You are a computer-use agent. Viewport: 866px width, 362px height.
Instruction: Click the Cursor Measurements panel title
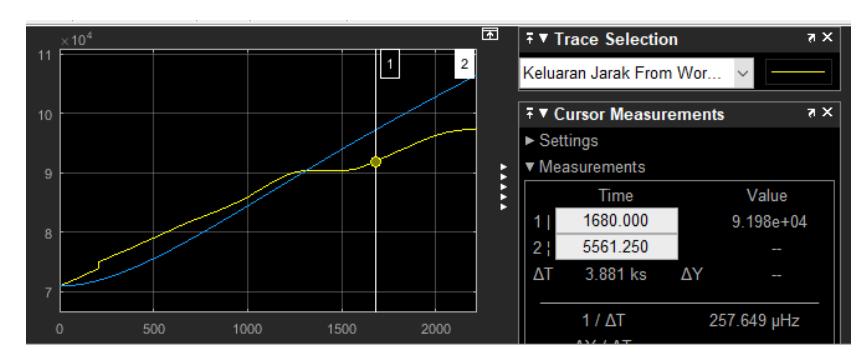(639, 114)
